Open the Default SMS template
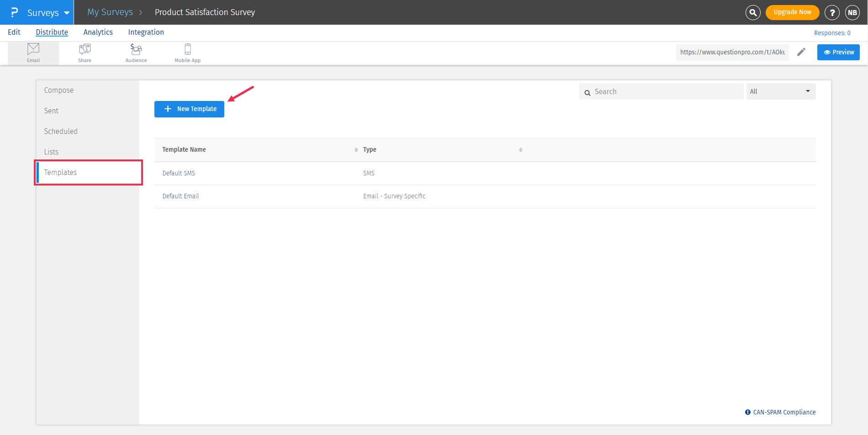 point(179,174)
